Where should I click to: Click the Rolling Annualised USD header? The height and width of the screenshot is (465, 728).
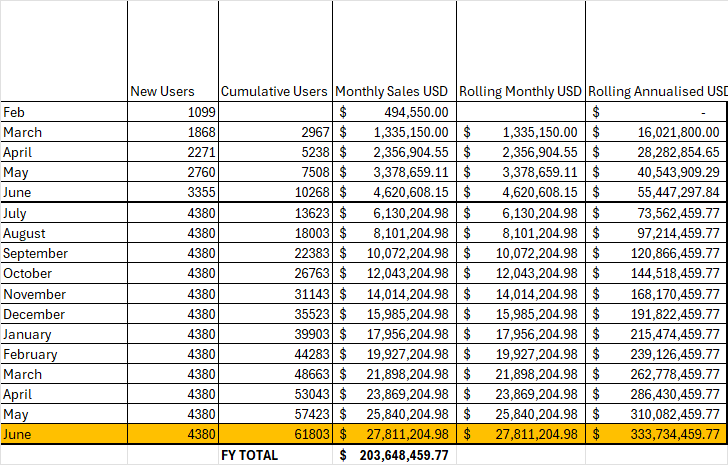click(657, 91)
